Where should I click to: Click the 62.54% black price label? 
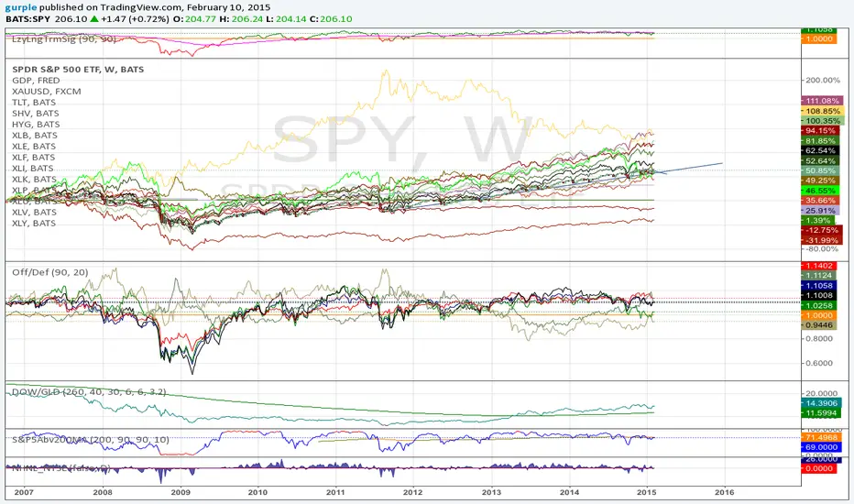(x=820, y=151)
